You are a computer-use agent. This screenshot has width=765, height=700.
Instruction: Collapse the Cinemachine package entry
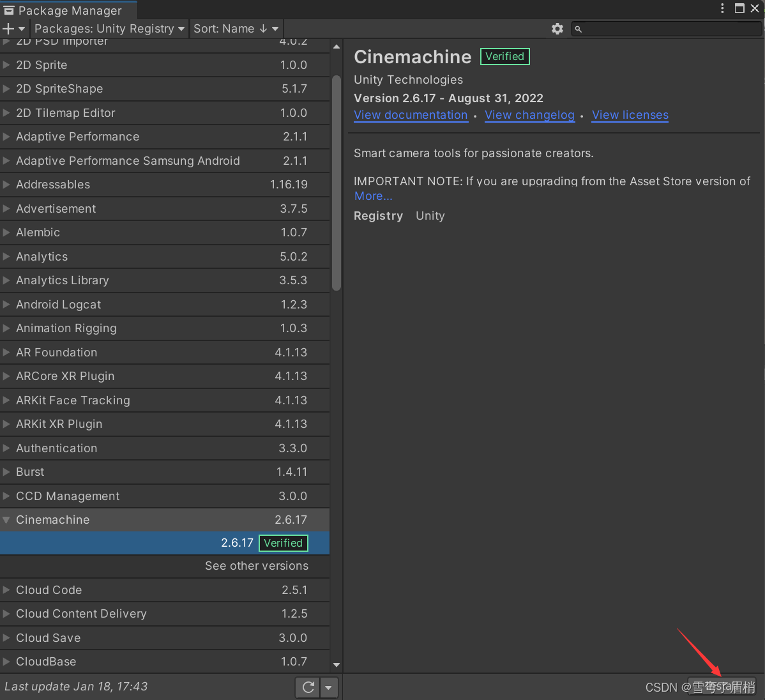tap(6, 519)
